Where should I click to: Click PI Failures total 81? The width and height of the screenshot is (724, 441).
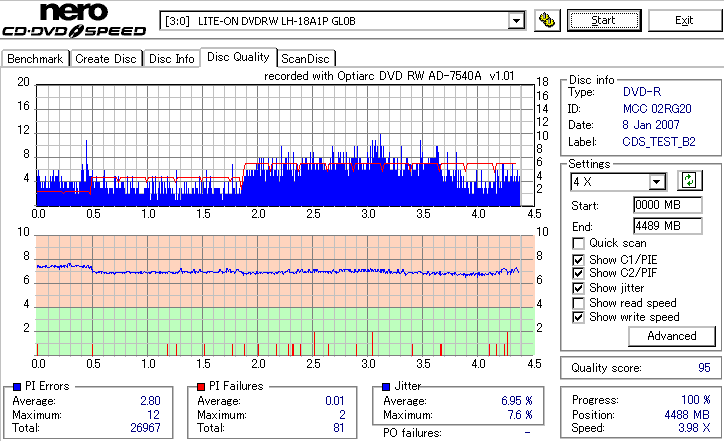pos(339,428)
